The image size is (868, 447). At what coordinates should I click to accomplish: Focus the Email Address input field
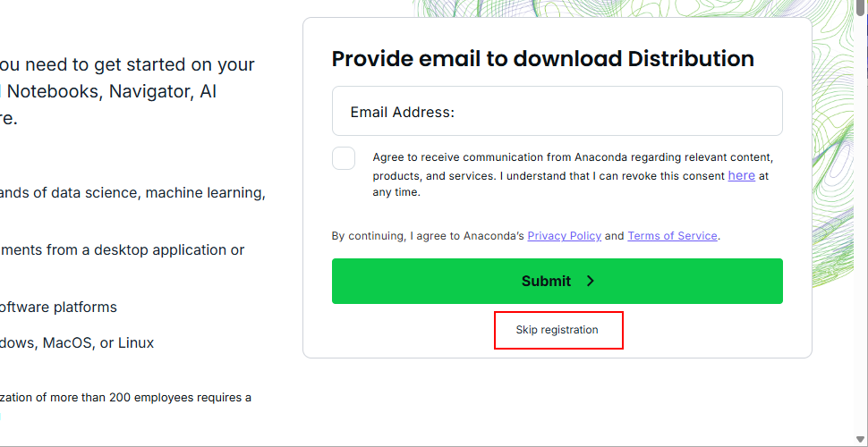(557, 111)
